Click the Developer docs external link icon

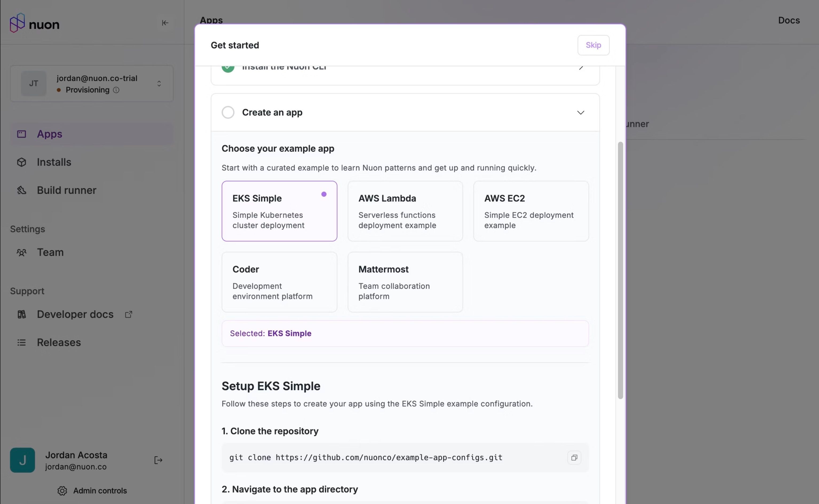point(129,314)
